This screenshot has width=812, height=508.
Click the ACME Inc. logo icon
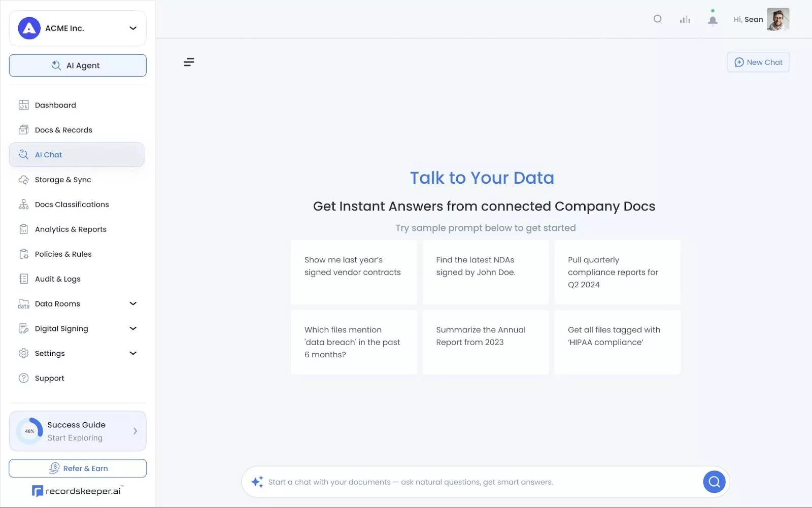point(29,28)
